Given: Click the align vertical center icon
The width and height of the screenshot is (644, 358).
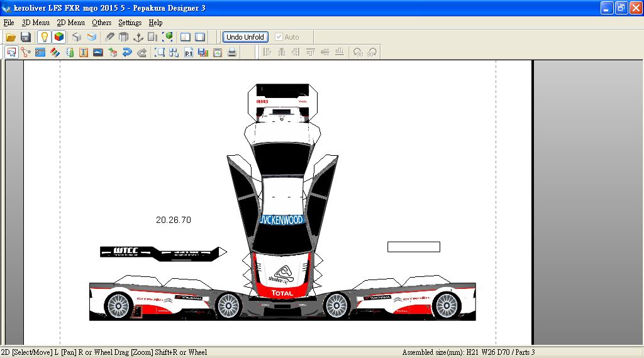Looking at the screenshot, I should 325,52.
